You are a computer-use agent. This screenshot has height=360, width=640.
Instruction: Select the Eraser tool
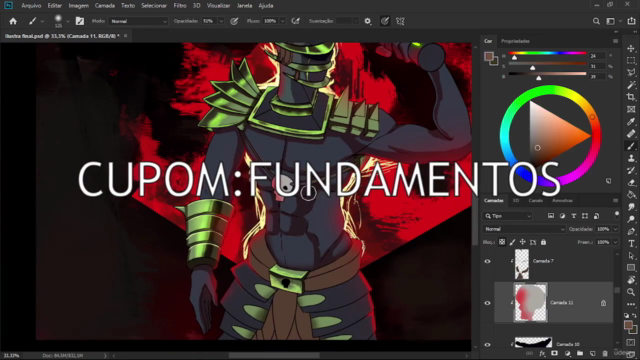[x=631, y=182]
